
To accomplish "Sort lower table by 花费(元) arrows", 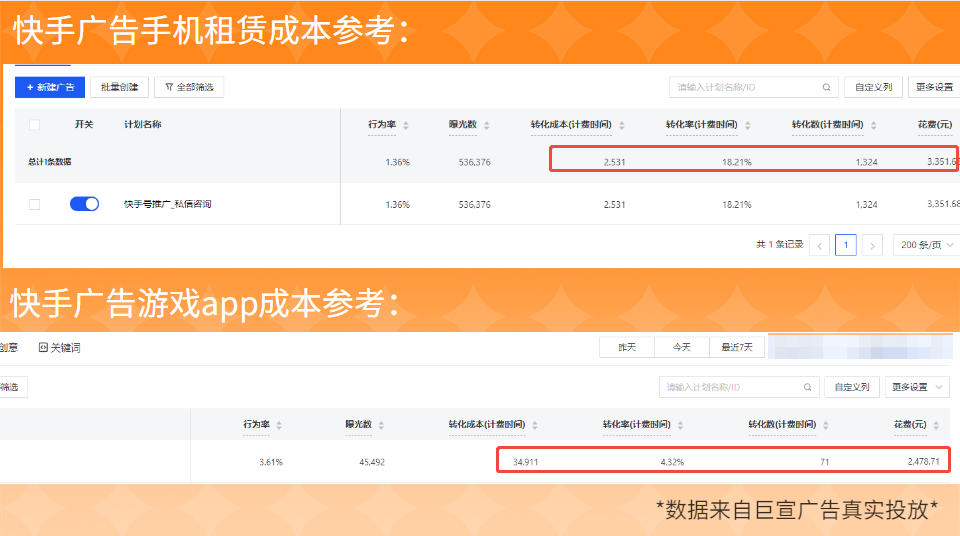I will [936, 425].
